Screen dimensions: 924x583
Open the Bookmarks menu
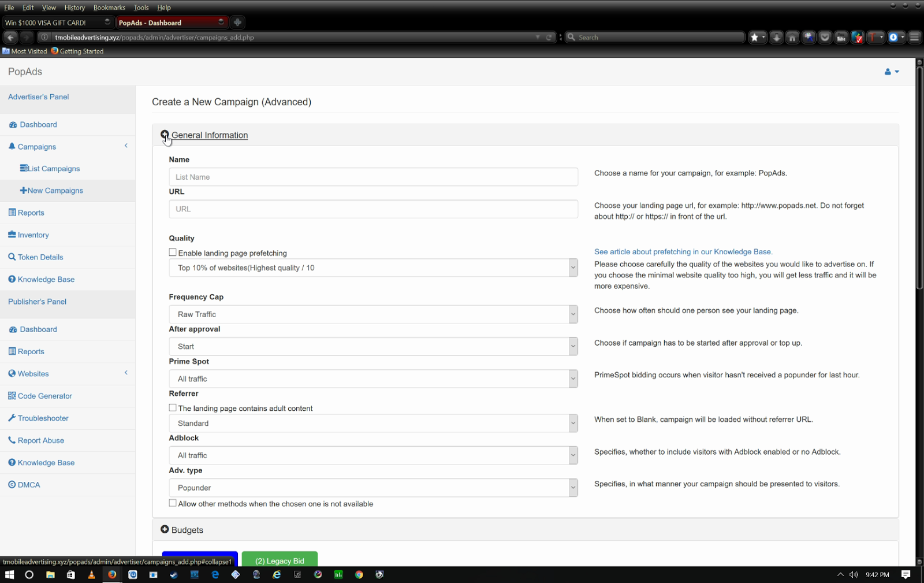click(109, 8)
